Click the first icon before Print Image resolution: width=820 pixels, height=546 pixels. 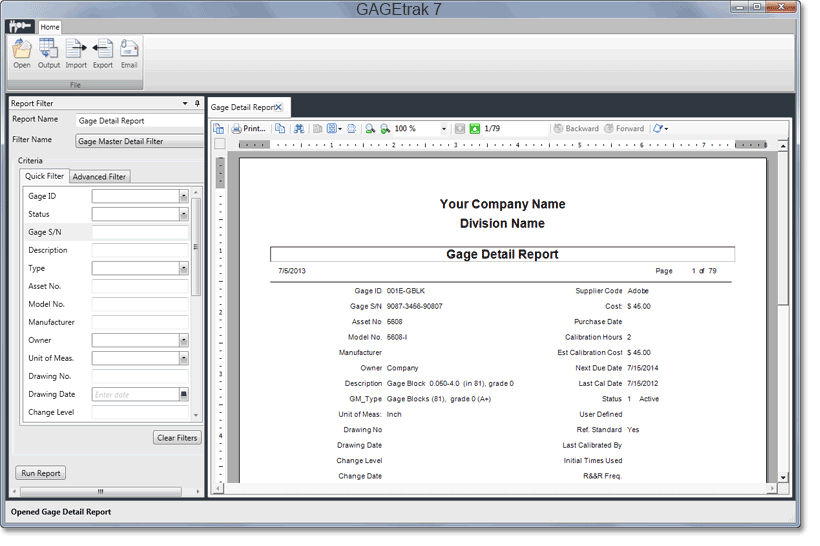point(219,129)
